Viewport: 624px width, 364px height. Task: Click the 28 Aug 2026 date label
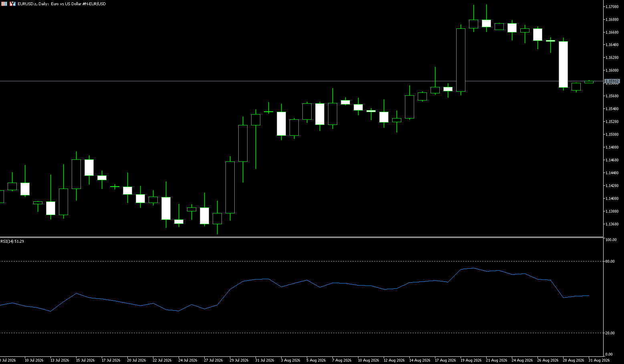click(573, 360)
